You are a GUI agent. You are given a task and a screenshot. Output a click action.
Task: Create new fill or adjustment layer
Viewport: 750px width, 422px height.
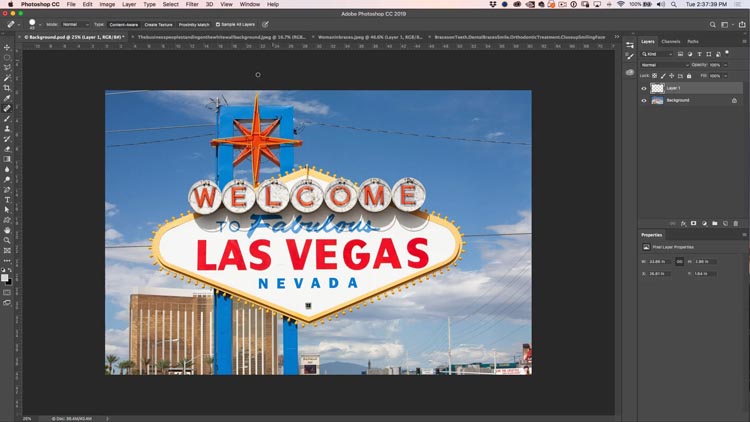(704, 223)
